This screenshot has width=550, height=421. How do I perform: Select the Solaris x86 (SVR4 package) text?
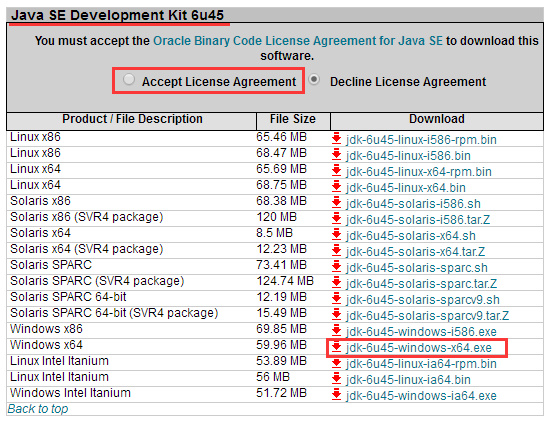click(87, 217)
